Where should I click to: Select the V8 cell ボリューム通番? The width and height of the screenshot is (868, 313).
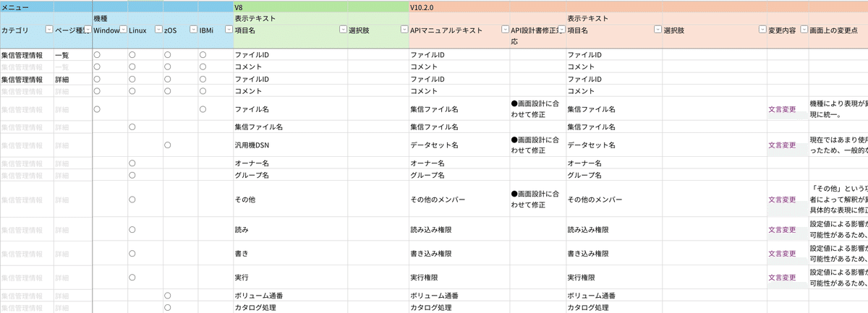pos(290,296)
